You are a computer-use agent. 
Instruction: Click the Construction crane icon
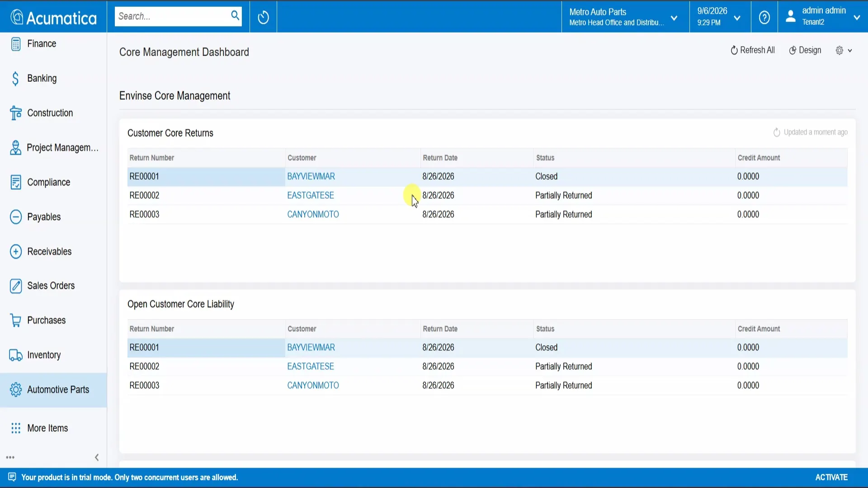[16, 113]
